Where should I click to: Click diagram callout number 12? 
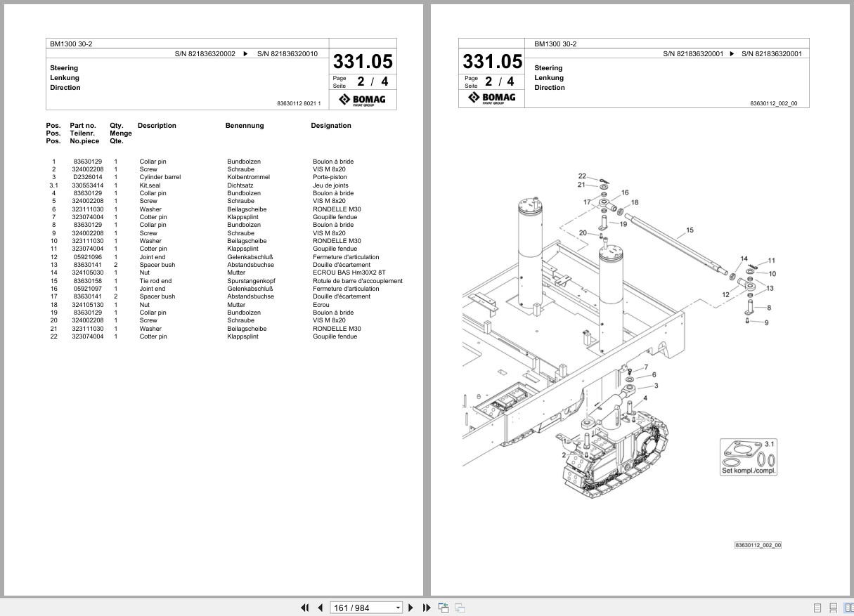point(725,295)
